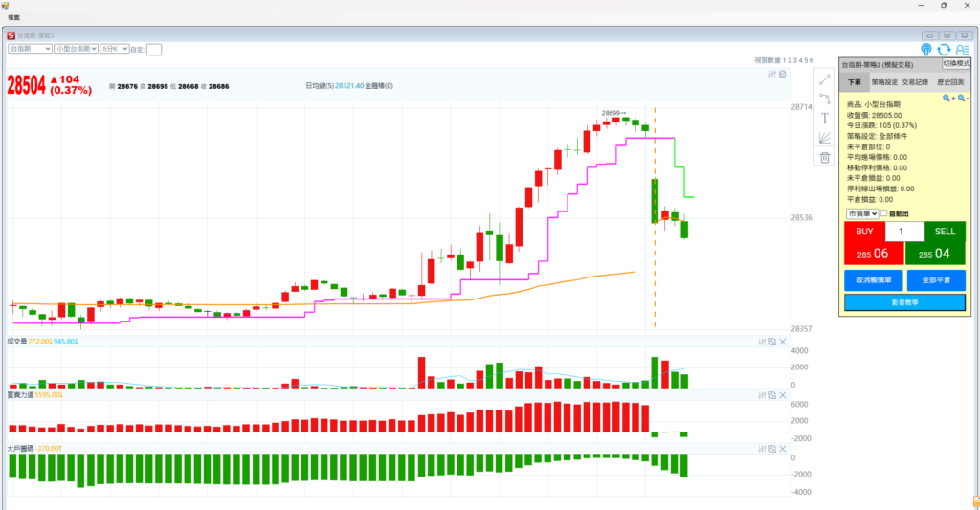Close the 成交量 volume indicator panel
Image resolution: width=980 pixels, height=510 pixels.
point(782,342)
